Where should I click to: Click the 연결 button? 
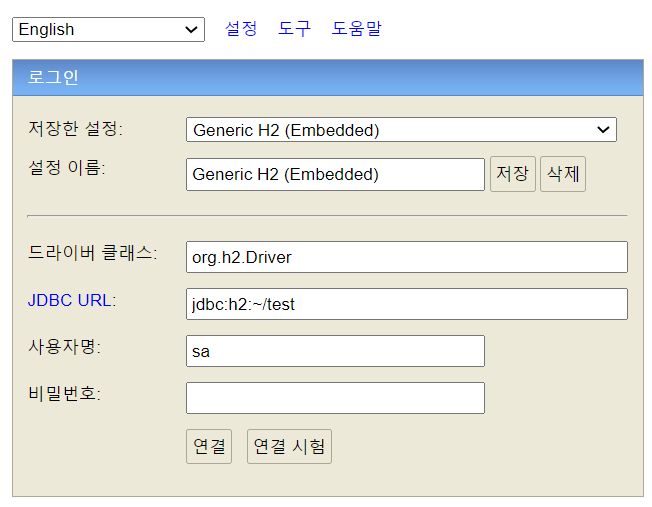point(209,447)
